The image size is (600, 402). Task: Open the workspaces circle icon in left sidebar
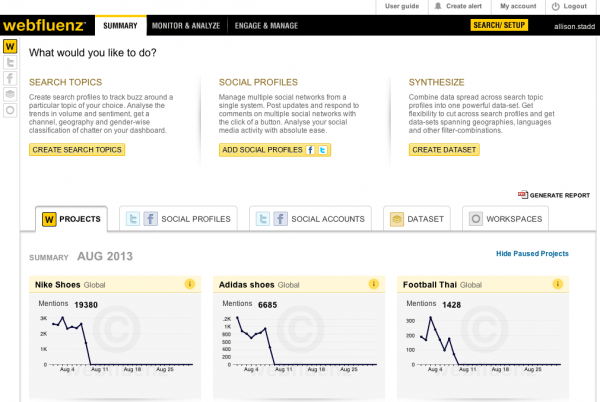pos(10,111)
